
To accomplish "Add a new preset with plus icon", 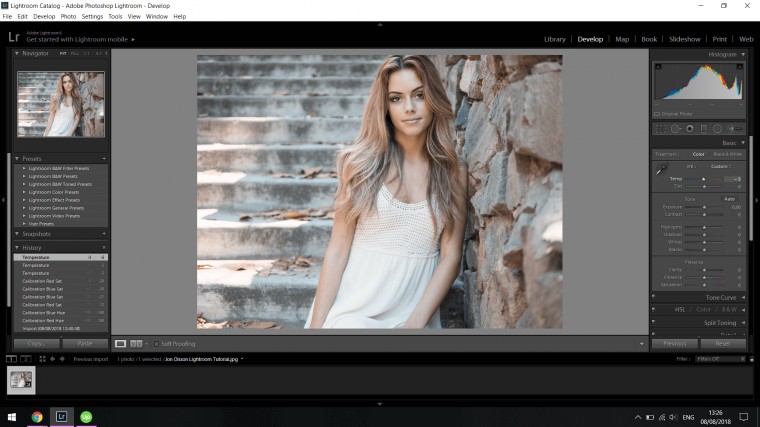I will [x=104, y=158].
